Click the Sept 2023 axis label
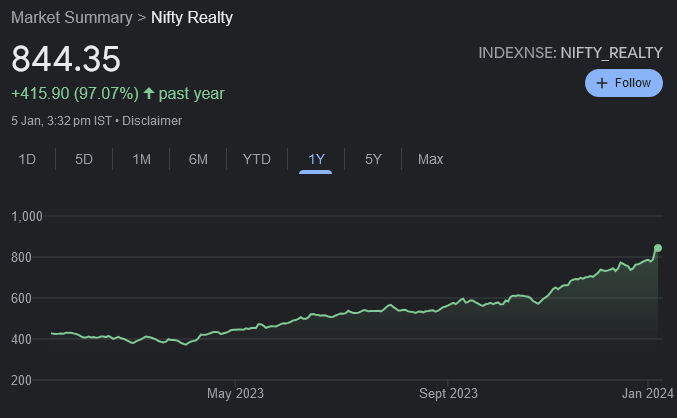The width and height of the screenshot is (677, 418). pyautogui.click(x=448, y=393)
